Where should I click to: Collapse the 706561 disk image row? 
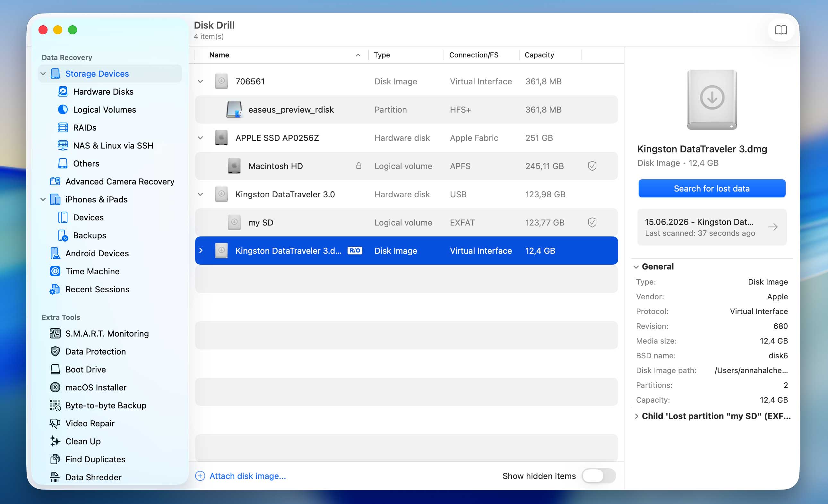click(200, 81)
